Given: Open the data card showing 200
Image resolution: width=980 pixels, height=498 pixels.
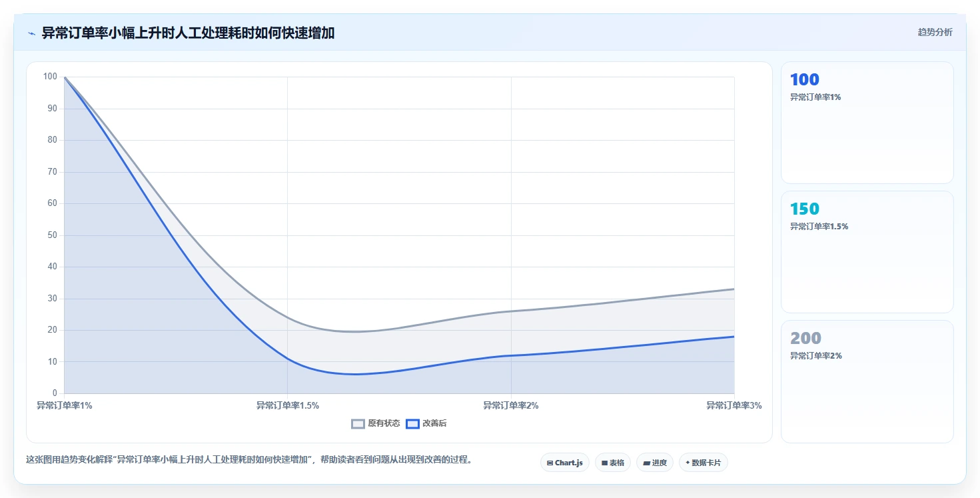Looking at the screenshot, I should tap(867, 381).
